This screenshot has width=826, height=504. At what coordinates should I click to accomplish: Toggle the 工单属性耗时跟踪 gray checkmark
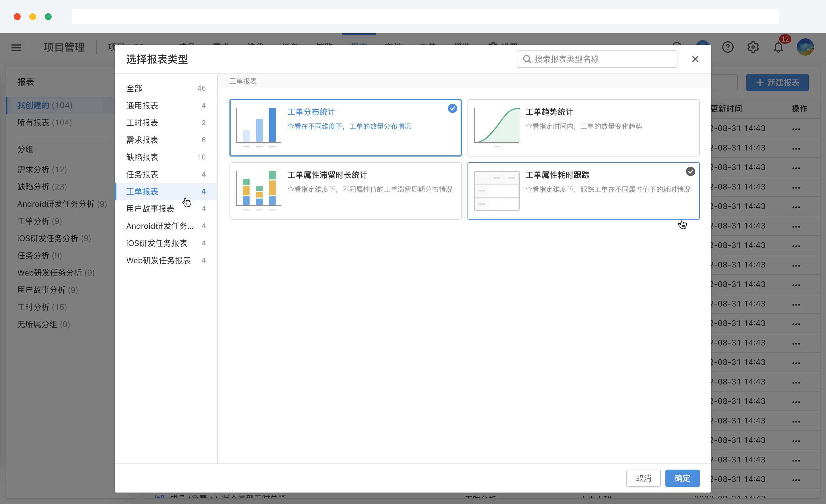(690, 171)
